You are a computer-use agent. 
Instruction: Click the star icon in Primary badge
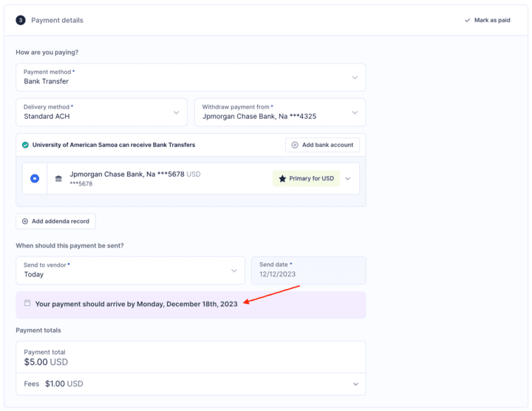coord(282,179)
